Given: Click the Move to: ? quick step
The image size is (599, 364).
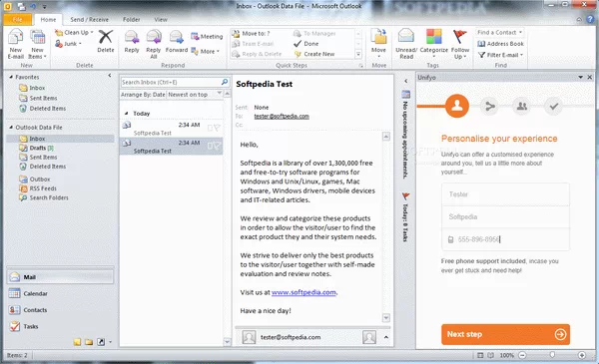Looking at the screenshot, I should 251,34.
